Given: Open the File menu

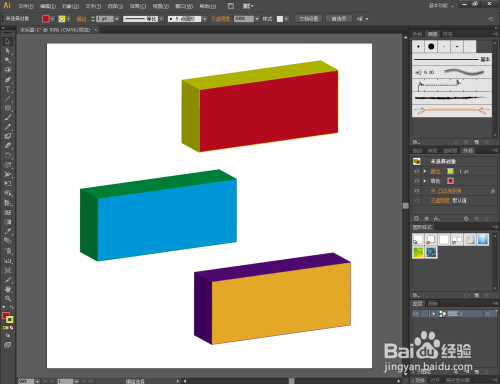Looking at the screenshot, I should tap(26, 6).
